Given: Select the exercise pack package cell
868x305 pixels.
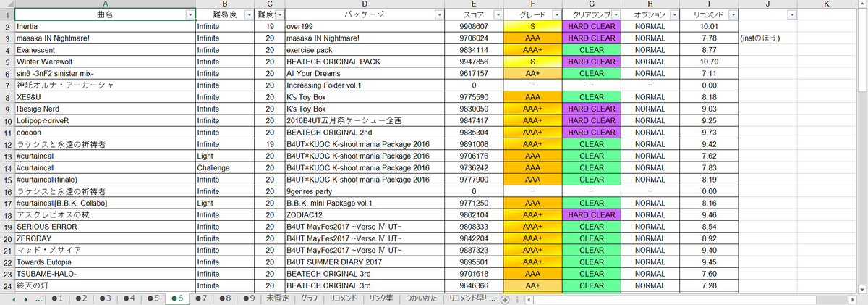Looking at the screenshot, I should tap(365, 50).
